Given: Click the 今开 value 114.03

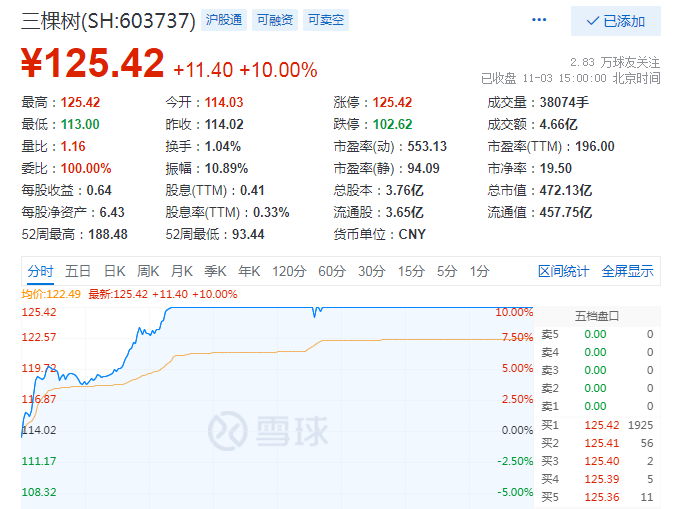Looking at the screenshot, I should 224,102.
